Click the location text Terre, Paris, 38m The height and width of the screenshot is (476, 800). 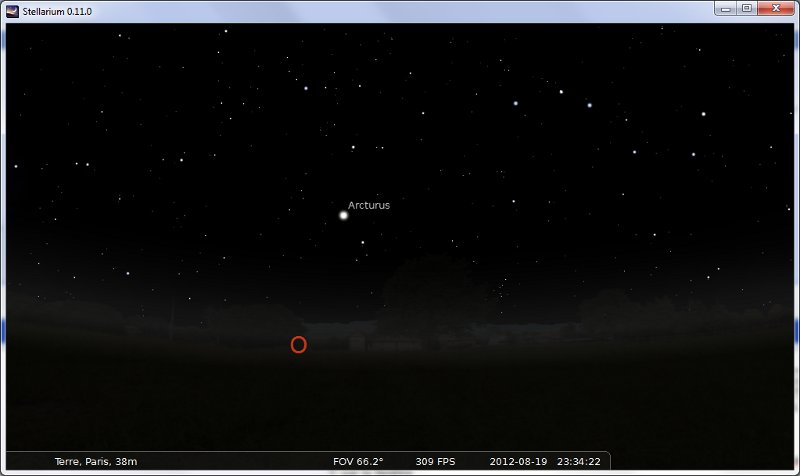point(96,462)
